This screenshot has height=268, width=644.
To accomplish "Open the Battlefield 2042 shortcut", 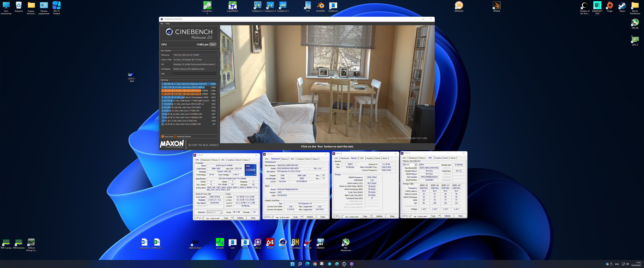I will [597, 8].
